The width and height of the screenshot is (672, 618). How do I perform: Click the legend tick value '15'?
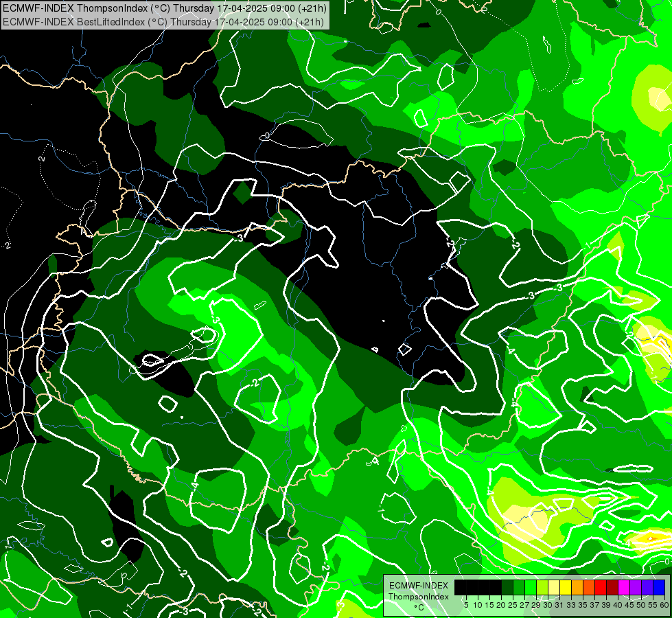(489, 605)
